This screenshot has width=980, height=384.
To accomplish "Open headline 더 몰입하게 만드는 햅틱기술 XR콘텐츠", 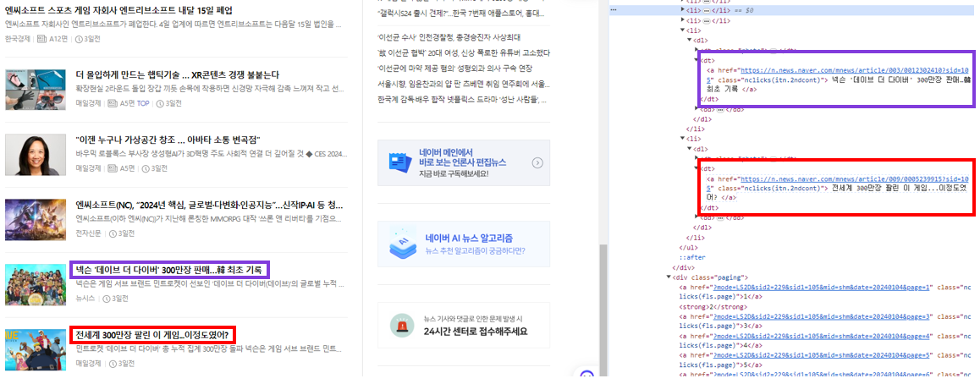I will 177,75.
